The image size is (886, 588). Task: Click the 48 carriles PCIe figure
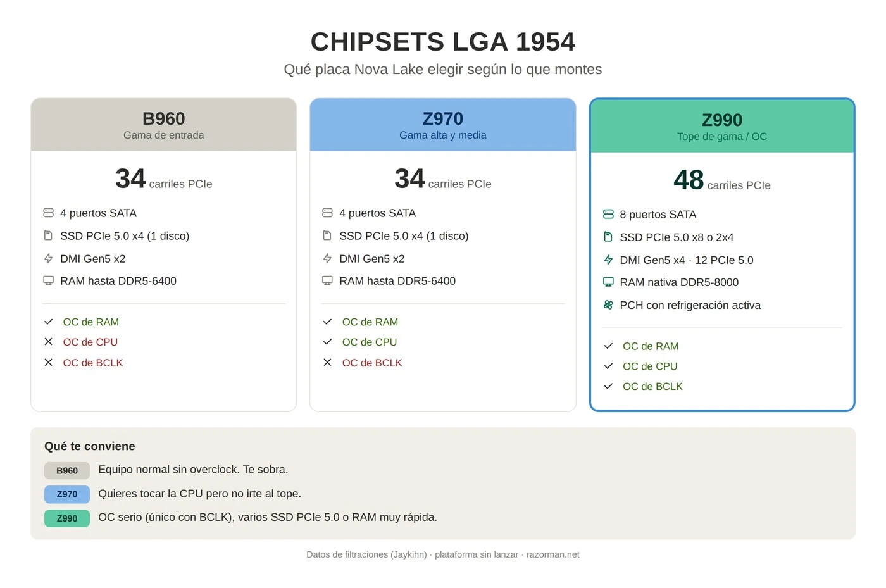tap(722, 180)
